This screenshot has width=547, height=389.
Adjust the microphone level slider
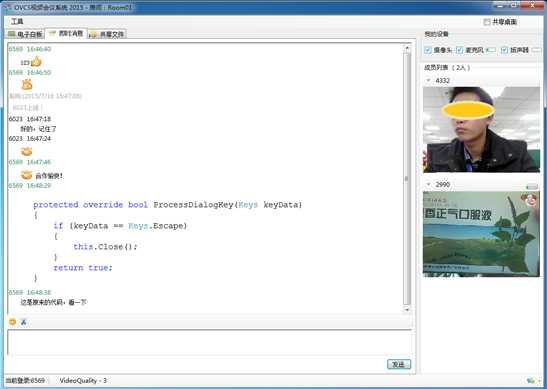click(x=490, y=50)
